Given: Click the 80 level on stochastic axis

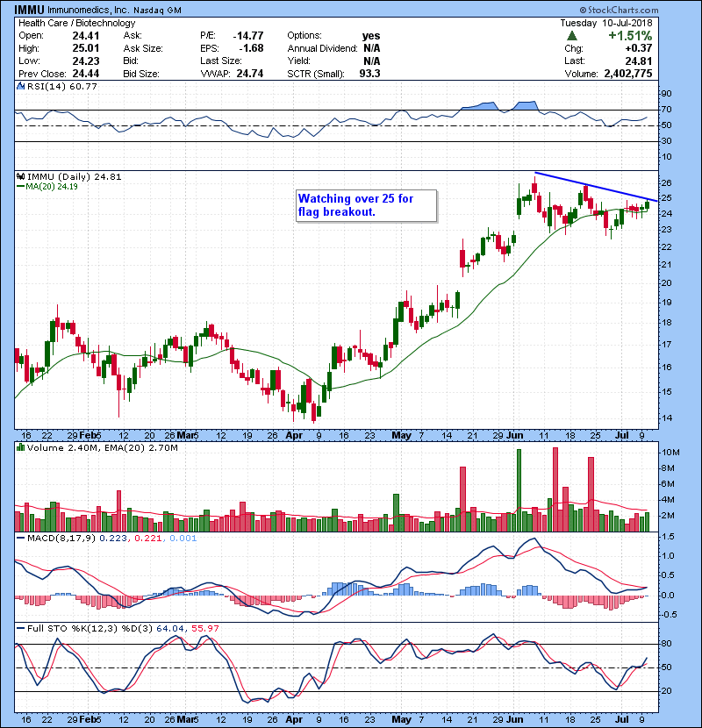Looking at the screenshot, I should (x=666, y=644).
